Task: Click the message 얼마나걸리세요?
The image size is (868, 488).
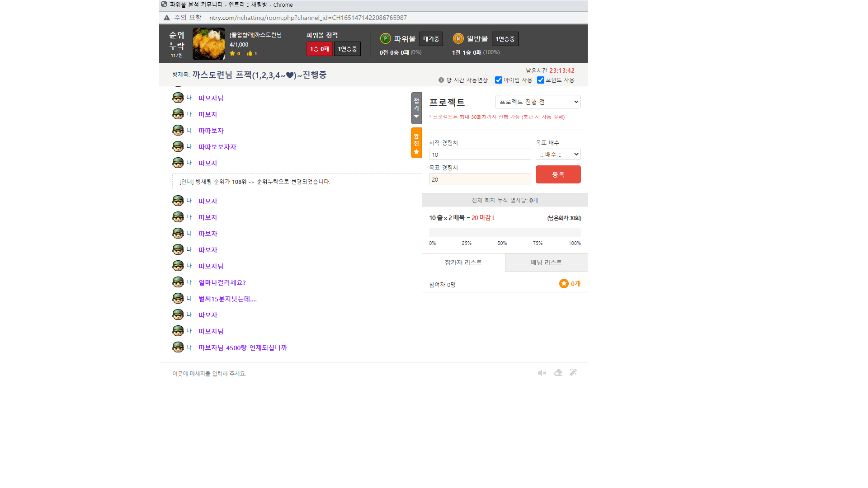Action: [222, 282]
